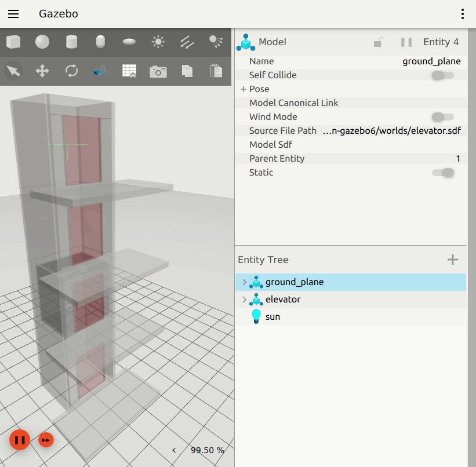This screenshot has width=476, height=467.
Task: Open the three-dot options menu
Action: pos(462,14)
